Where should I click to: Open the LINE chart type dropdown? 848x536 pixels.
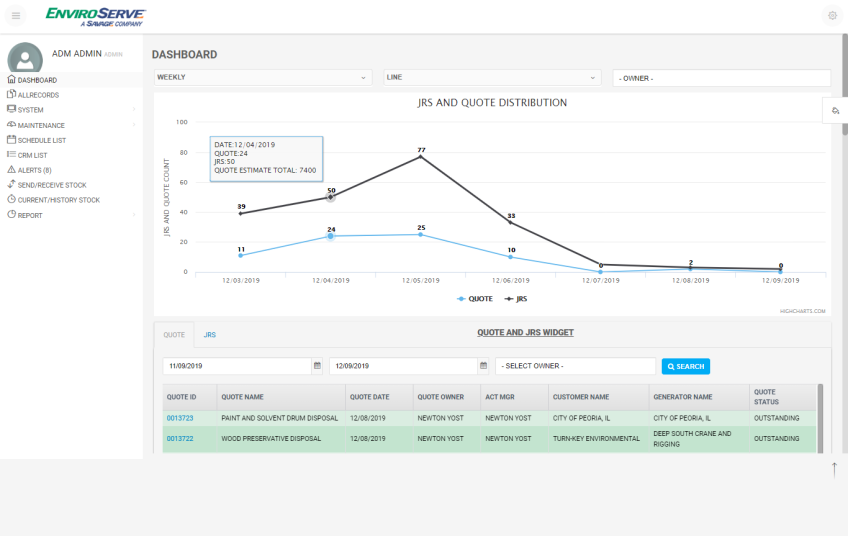click(492, 77)
